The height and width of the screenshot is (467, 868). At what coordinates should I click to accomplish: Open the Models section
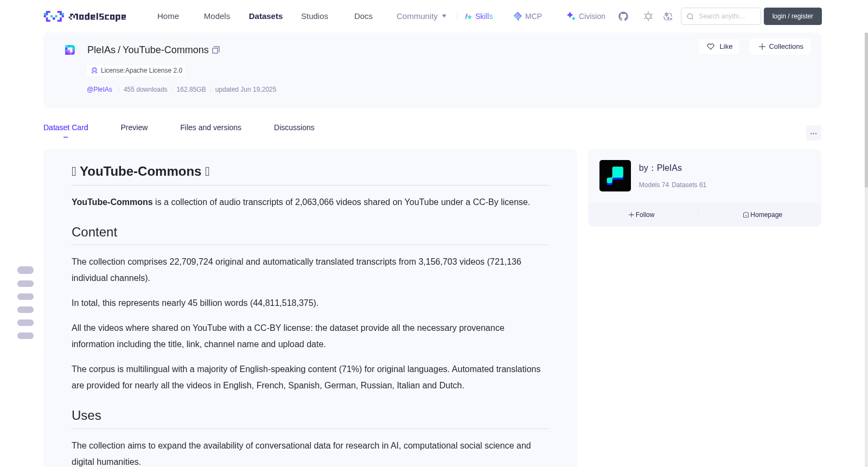coord(217,16)
